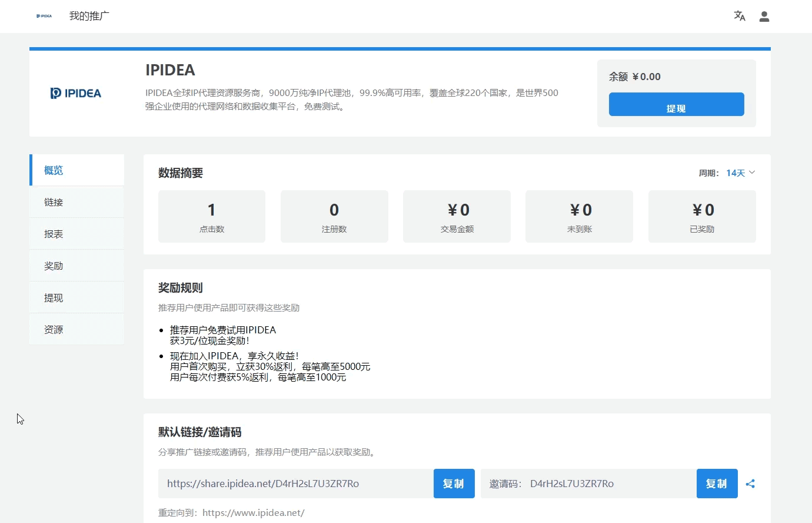812x523 pixels.
Task: Click the 数据摘要 section heading
Action: (181, 173)
